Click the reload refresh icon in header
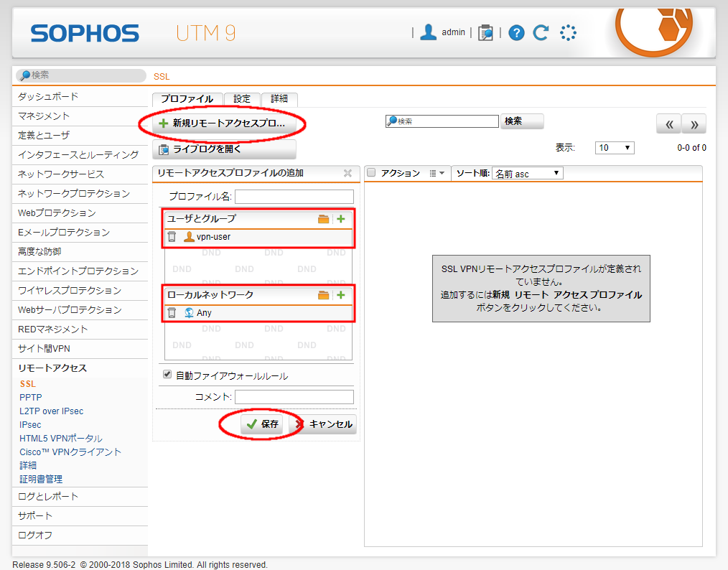 (541, 33)
